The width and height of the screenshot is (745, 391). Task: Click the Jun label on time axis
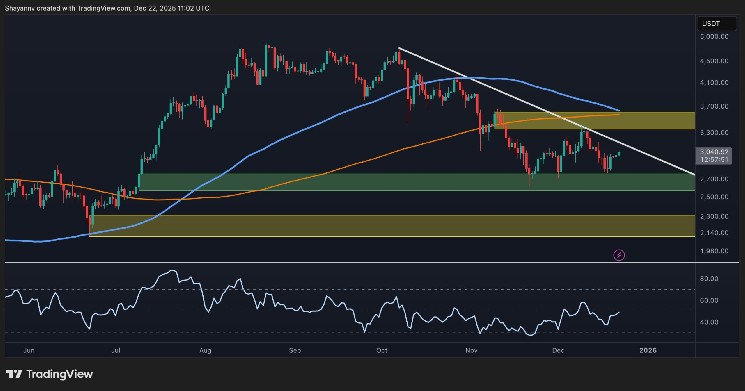pyautogui.click(x=29, y=351)
